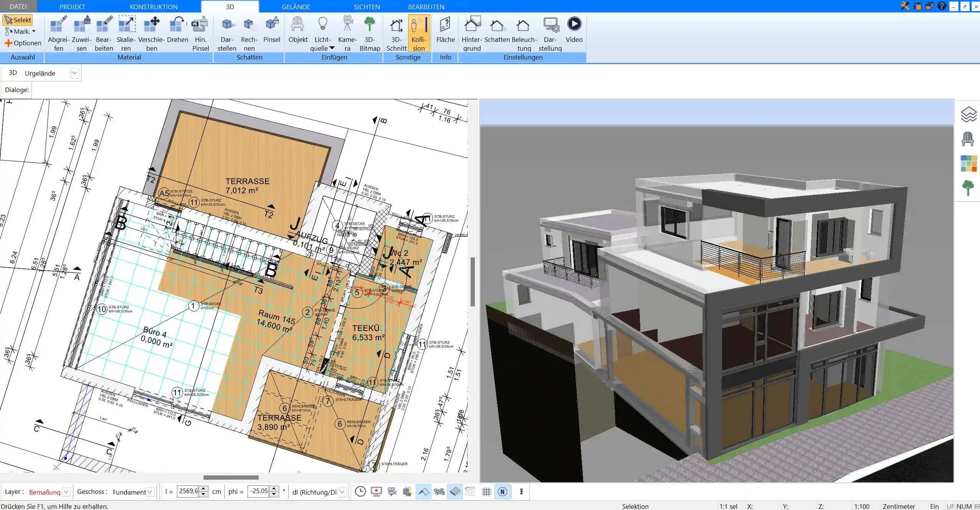Open the help question mark icon
The width and height of the screenshot is (980, 510).
pyautogui.click(x=941, y=6)
